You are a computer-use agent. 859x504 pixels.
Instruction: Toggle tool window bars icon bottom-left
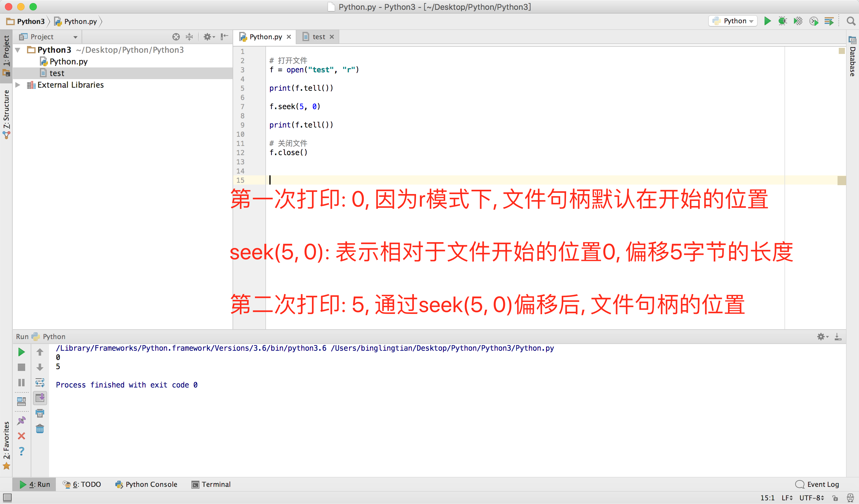pos(7,498)
